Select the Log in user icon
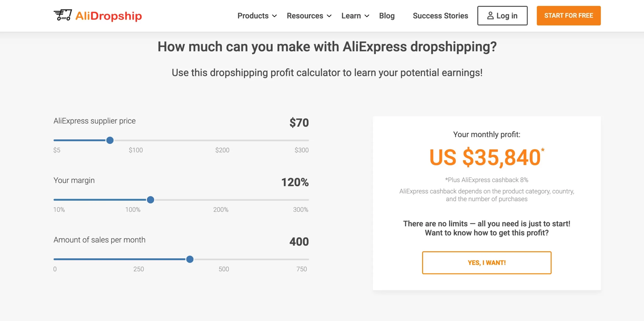 pyautogui.click(x=490, y=16)
